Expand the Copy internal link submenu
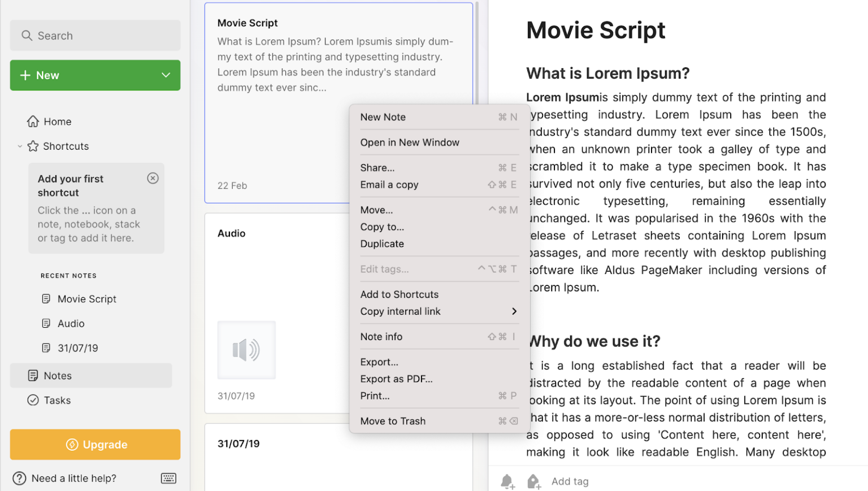This screenshot has width=868, height=491. (x=514, y=311)
